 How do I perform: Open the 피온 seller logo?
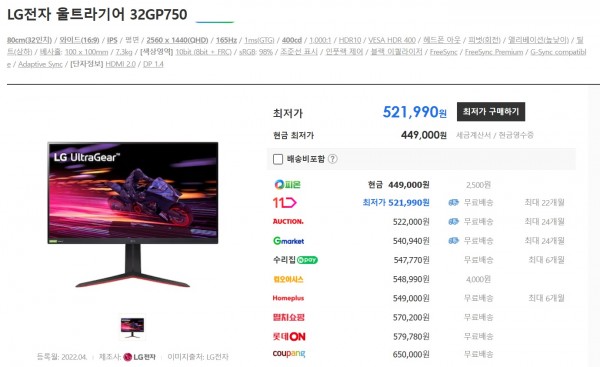coord(287,184)
